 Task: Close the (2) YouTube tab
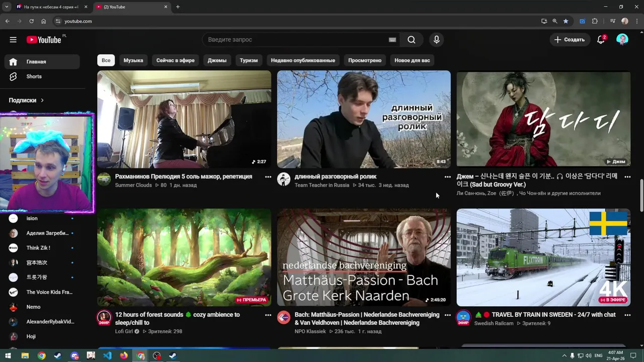tap(166, 7)
